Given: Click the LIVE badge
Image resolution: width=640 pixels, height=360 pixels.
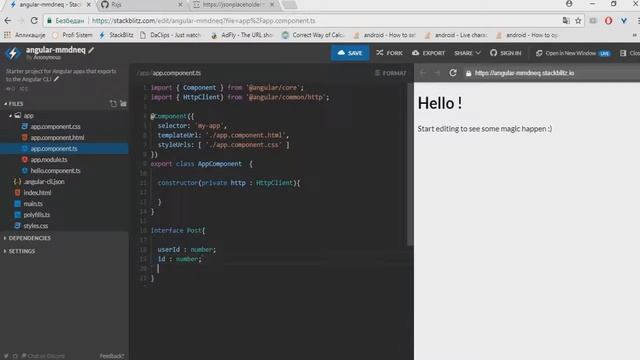Looking at the screenshot, I should [604, 53].
